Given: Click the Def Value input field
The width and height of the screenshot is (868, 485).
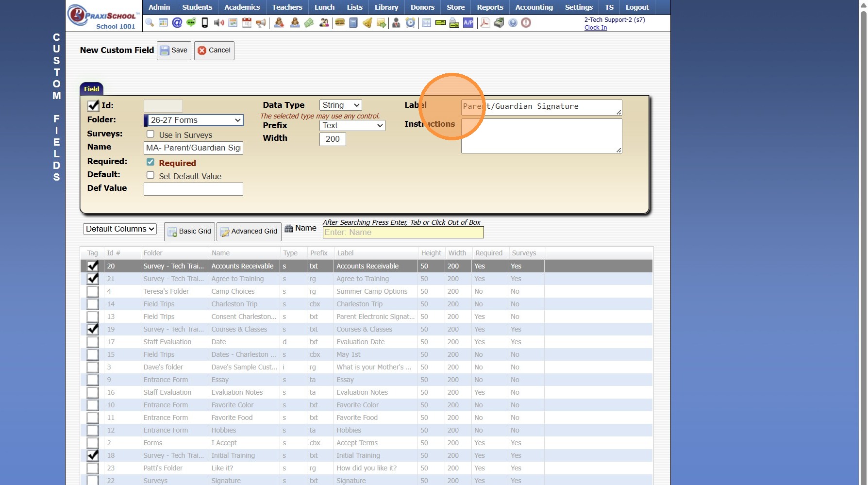Looking at the screenshot, I should (x=193, y=189).
